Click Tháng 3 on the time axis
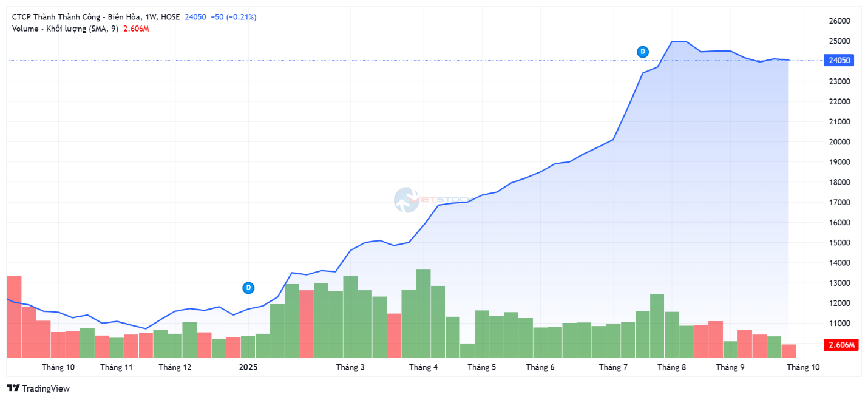This screenshot has height=400, width=868. (350, 367)
